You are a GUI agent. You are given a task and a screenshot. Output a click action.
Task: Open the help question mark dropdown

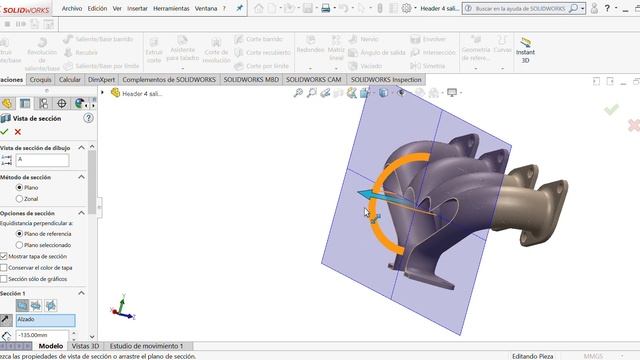(x=615, y=8)
